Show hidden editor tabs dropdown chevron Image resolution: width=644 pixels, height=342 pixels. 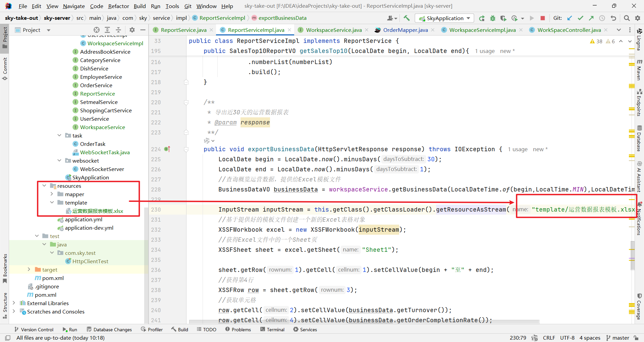619,30
